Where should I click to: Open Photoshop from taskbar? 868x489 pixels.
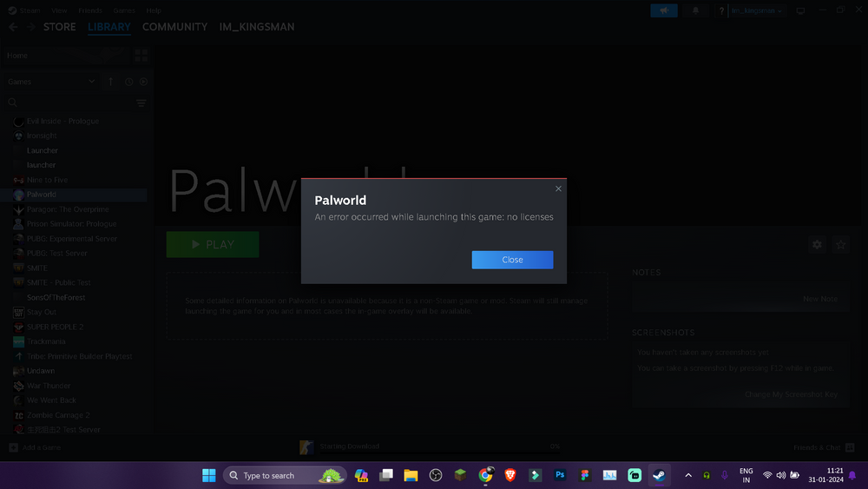560,475
